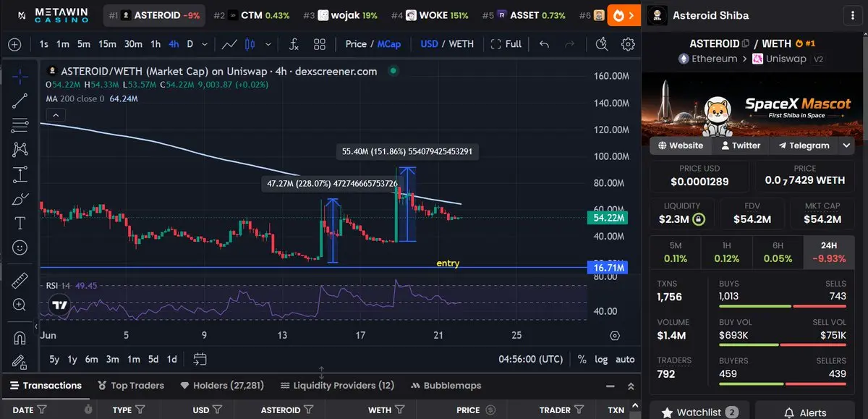
Task: Filter by DATE column funnel
Action: 42,410
